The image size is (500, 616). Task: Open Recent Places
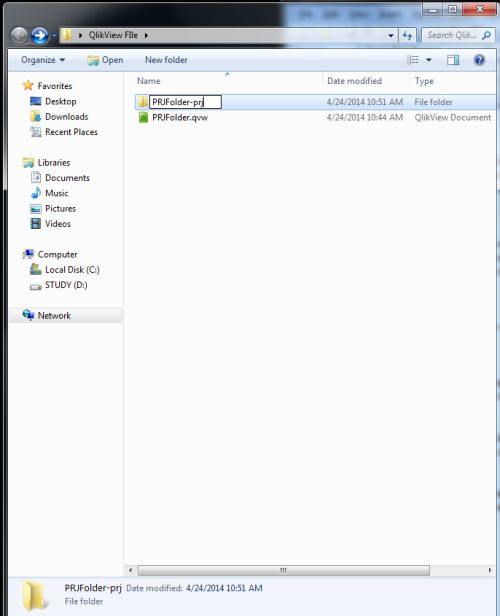point(71,132)
